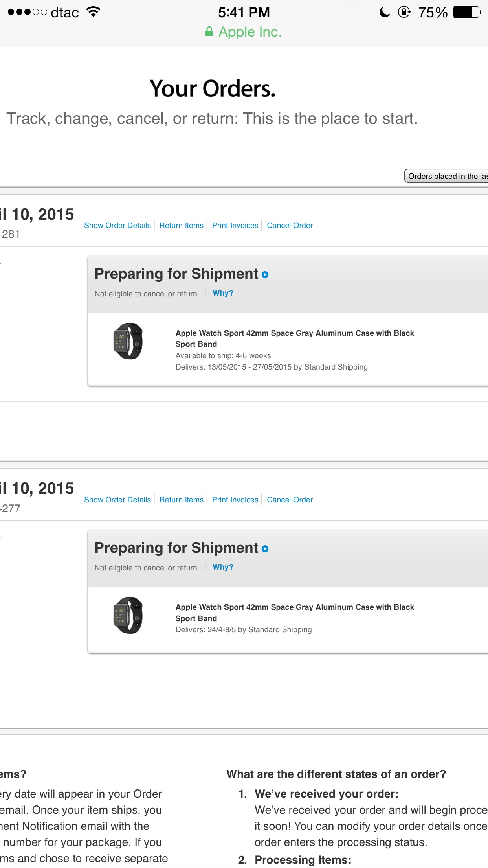Show Order Details for the first order
The width and height of the screenshot is (488, 868).
click(x=117, y=225)
